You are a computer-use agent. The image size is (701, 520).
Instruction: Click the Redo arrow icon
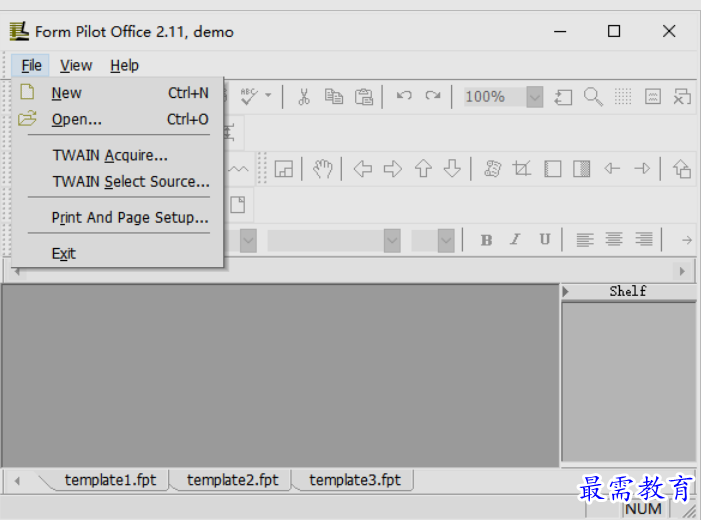[433, 95]
